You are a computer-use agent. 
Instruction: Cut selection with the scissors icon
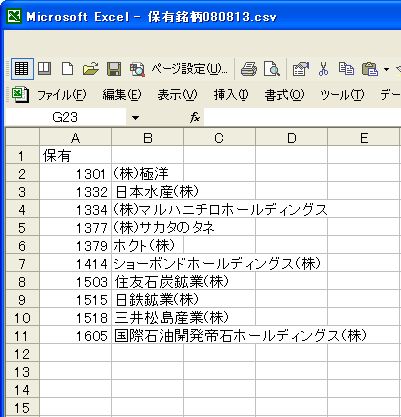pyautogui.click(x=323, y=69)
